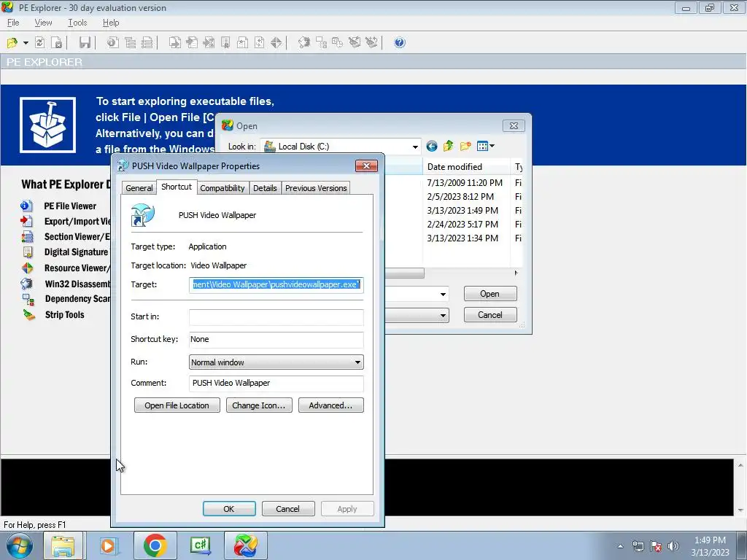Open Windows Explorer from the taskbar

click(63, 545)
